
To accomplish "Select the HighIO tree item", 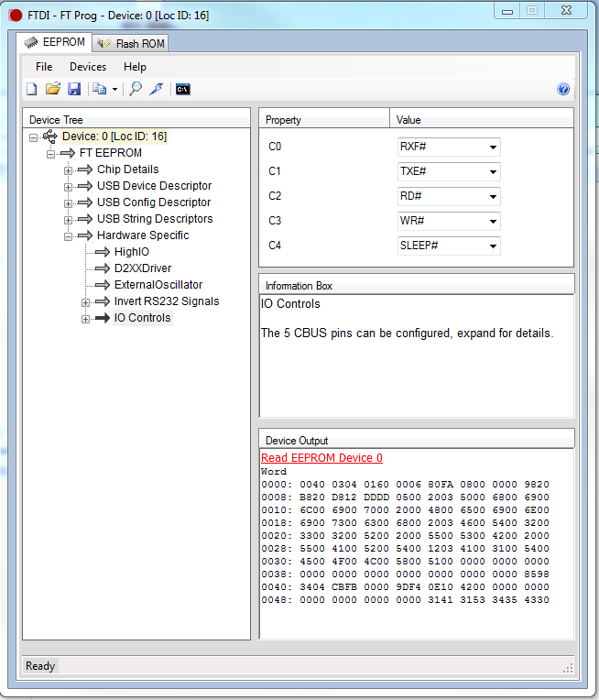I will (x=132, y=252).
